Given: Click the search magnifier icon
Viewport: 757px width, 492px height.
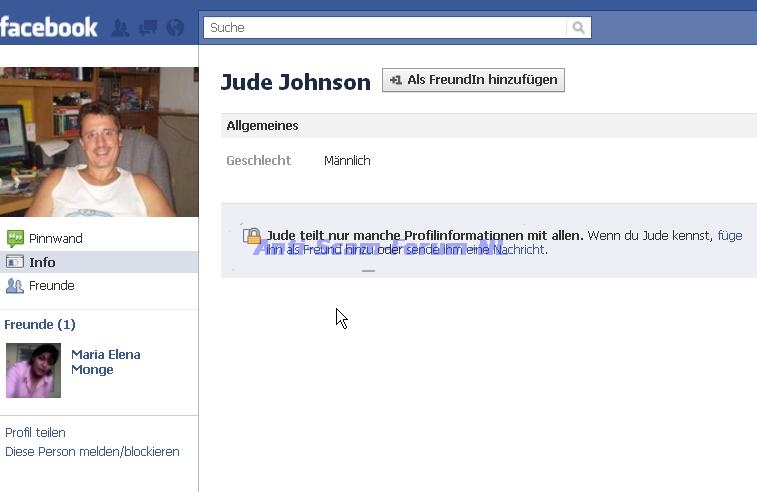Looking at the screenshot, I should tap(578, 28).
